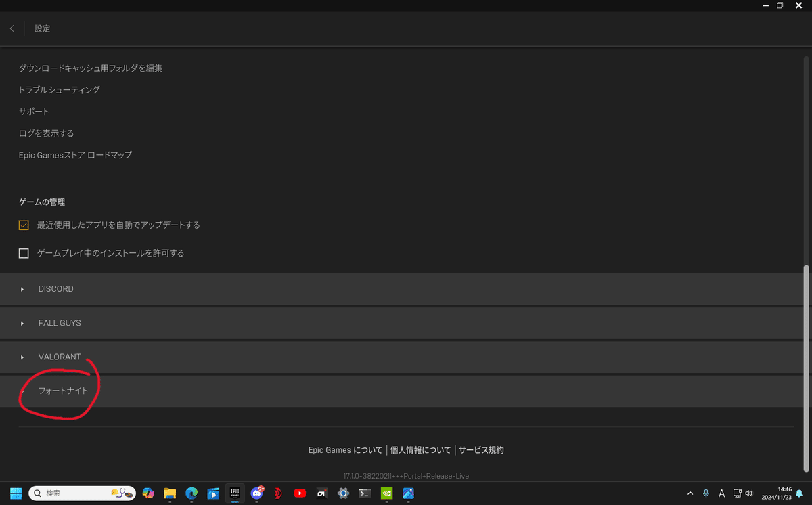Image resolution: width=812 pixels, height=505 pixels.
Task: Open the volume speaker tray icon
Action: (x=749, y=493)
